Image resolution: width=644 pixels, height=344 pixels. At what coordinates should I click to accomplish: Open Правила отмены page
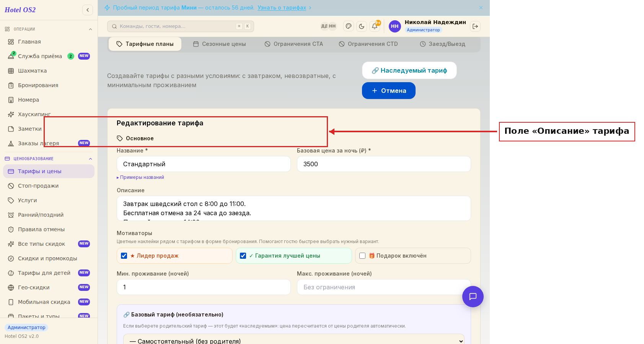point(49,229)
